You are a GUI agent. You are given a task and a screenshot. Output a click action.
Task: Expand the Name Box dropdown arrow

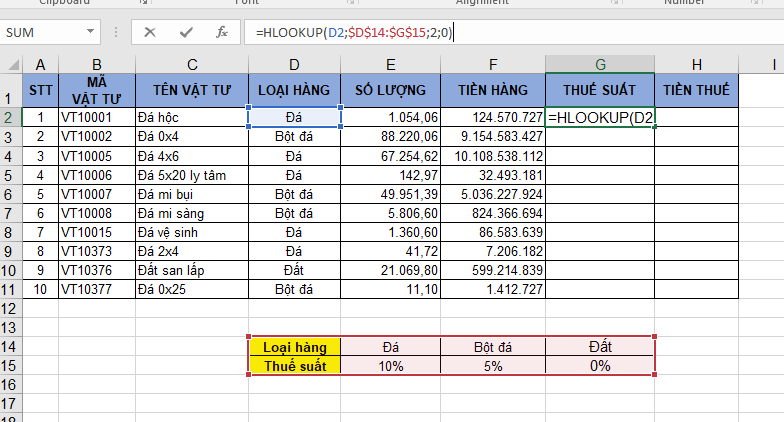[x=91, y=32]
